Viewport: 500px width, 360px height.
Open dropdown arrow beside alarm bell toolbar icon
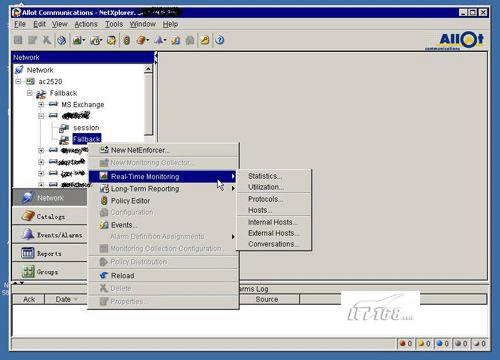click(165, 40)
